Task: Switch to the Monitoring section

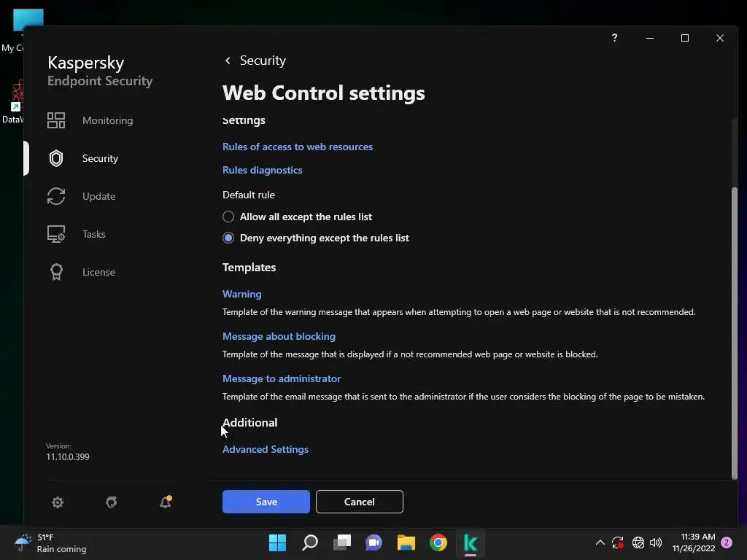Action: point(108,120)
